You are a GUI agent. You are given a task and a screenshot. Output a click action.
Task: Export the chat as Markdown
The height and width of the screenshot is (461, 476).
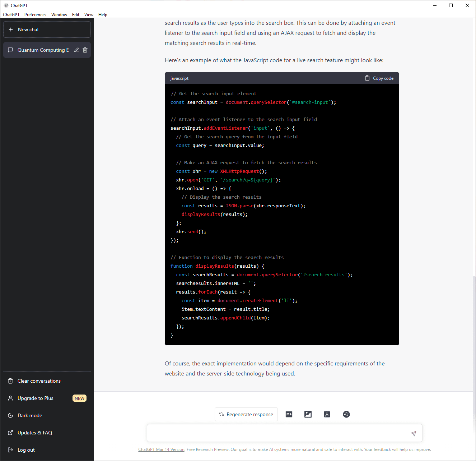click(x=289, y=414)
